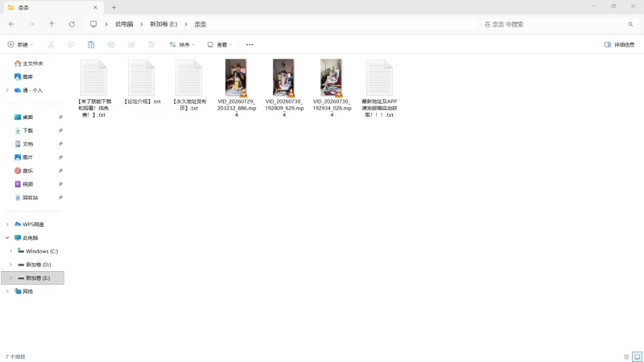Expand the OneDrive 个人 tree node
The width and height of the screenshot is (644, 362).
point(7,90)
